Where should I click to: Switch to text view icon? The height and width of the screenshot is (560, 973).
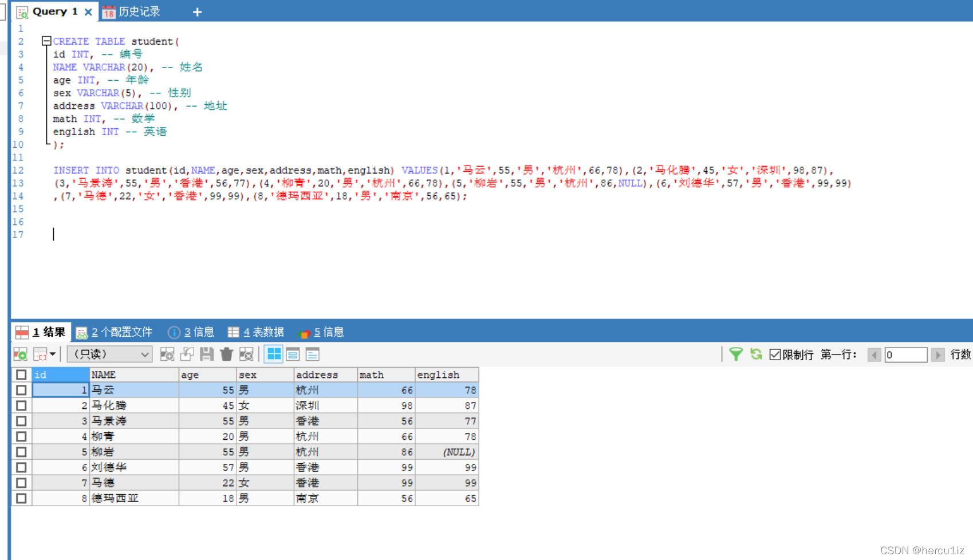click(312, 354)
